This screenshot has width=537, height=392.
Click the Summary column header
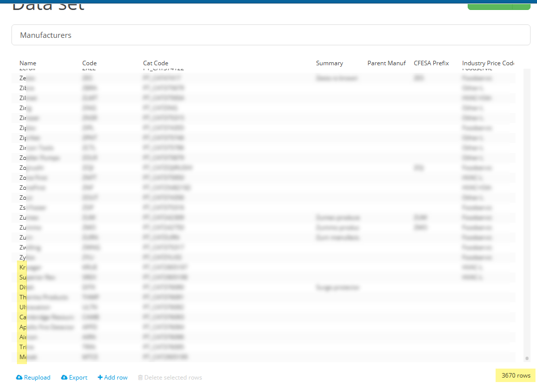pyautogui.click(x=329, y=63)
